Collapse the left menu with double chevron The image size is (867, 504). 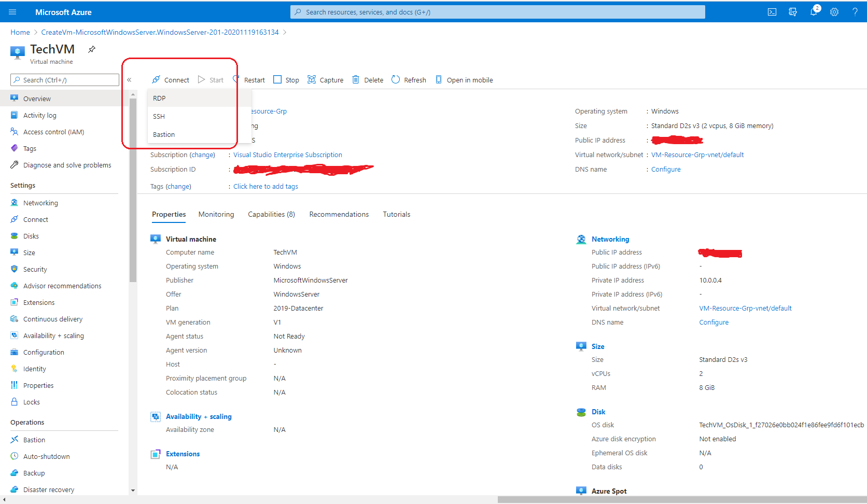pos(129,80)
